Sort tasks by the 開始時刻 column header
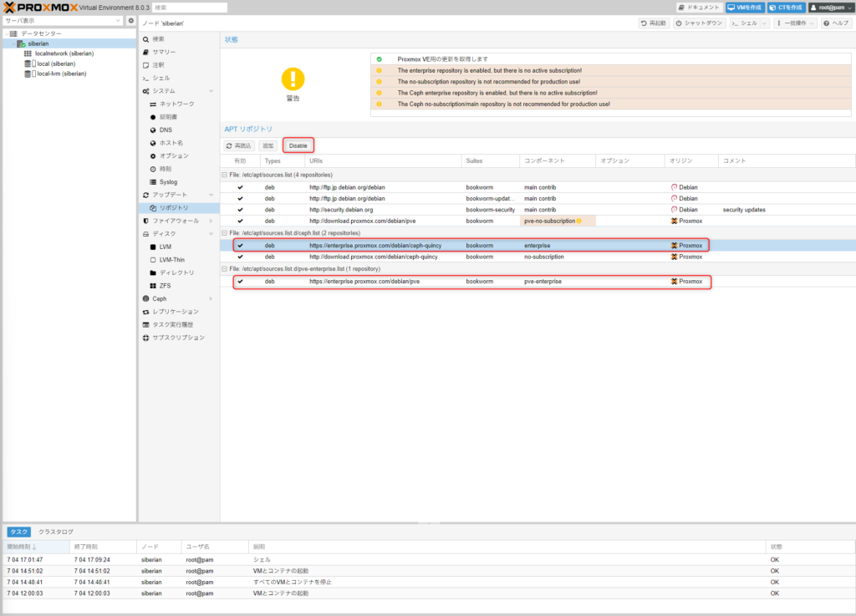 (37, 547)
